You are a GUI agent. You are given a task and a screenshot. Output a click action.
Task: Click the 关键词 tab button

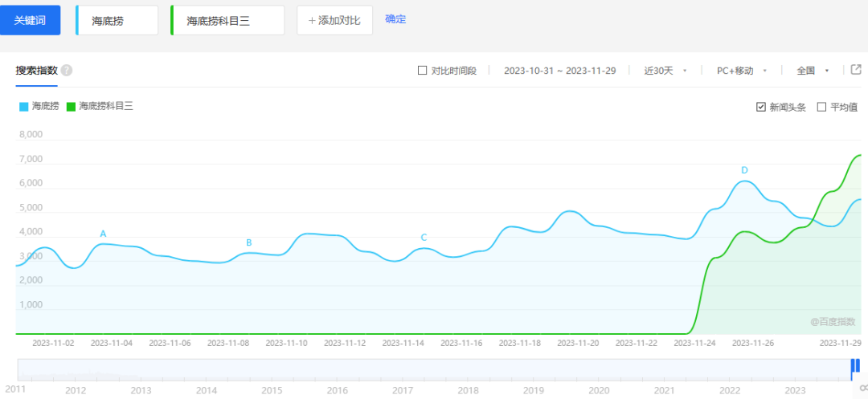[x=31, y=20]
